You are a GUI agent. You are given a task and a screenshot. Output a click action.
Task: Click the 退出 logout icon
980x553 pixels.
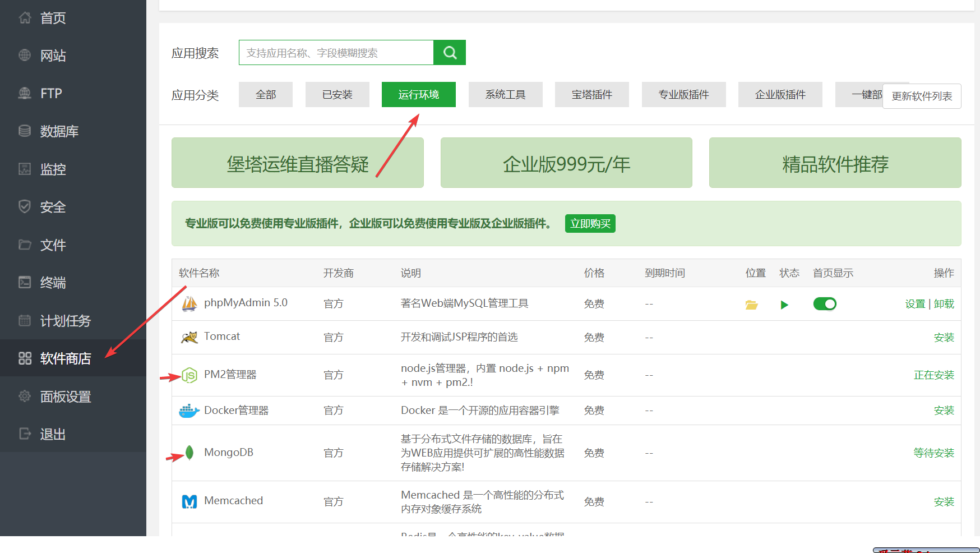coord(25,434)
